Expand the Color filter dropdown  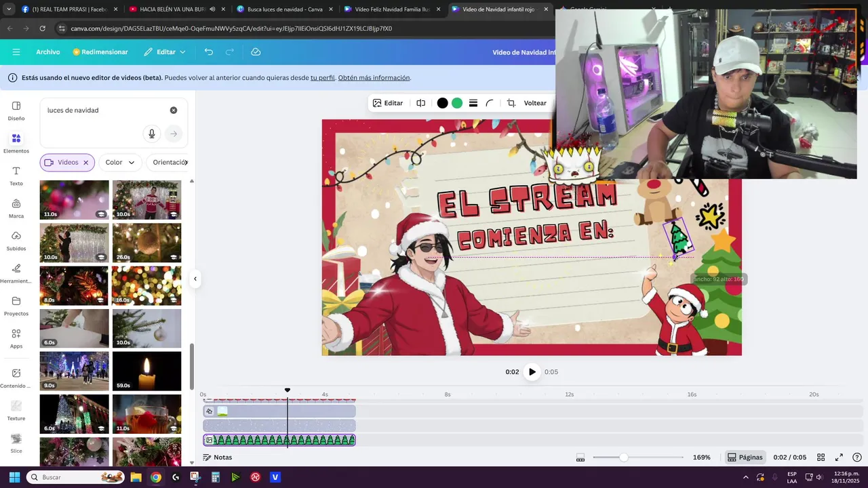pyautogui.click(x=120, y=163)
